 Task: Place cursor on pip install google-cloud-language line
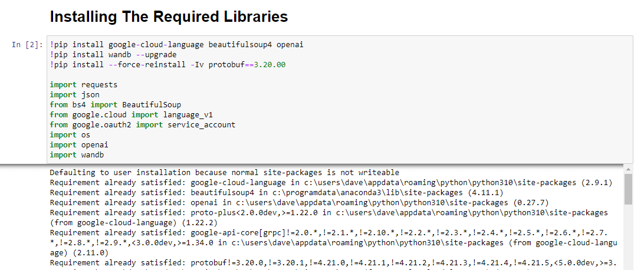point(177,45)
